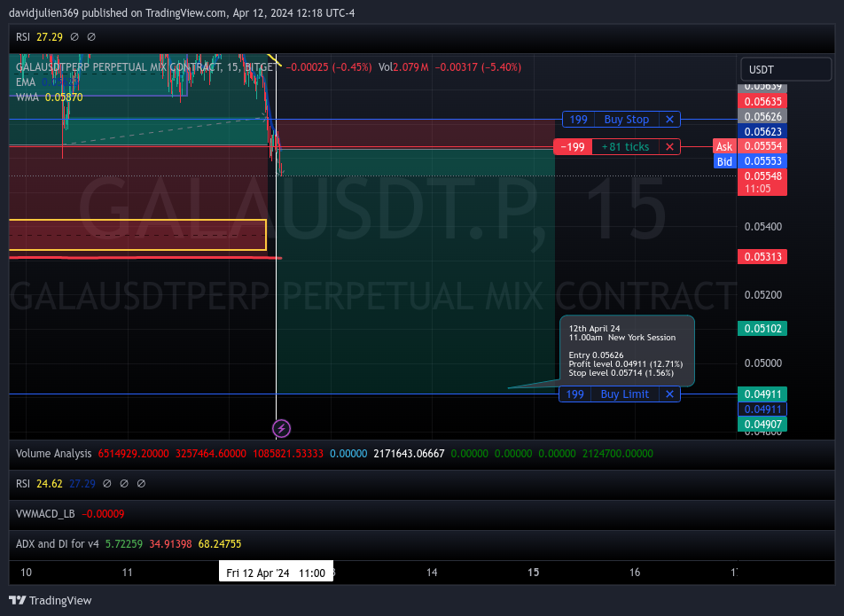844x616 pixels.
Task: Click the red 0.05313 price label
Action: tap(762, 257)
